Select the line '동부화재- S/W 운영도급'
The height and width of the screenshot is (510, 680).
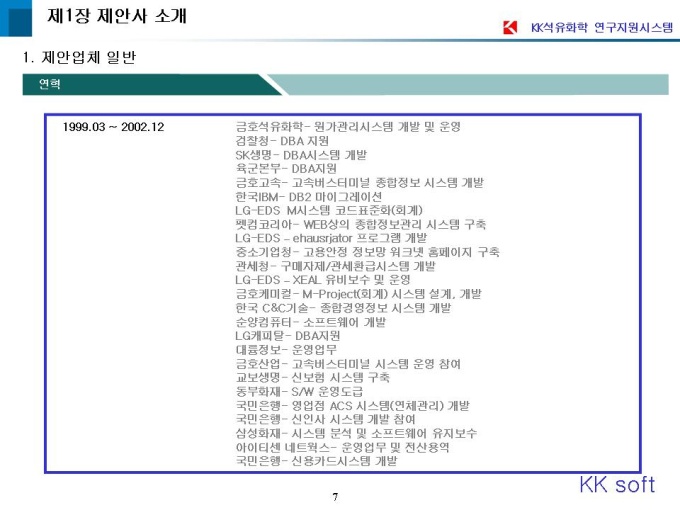pyautogui.click(x=299, y=391)
